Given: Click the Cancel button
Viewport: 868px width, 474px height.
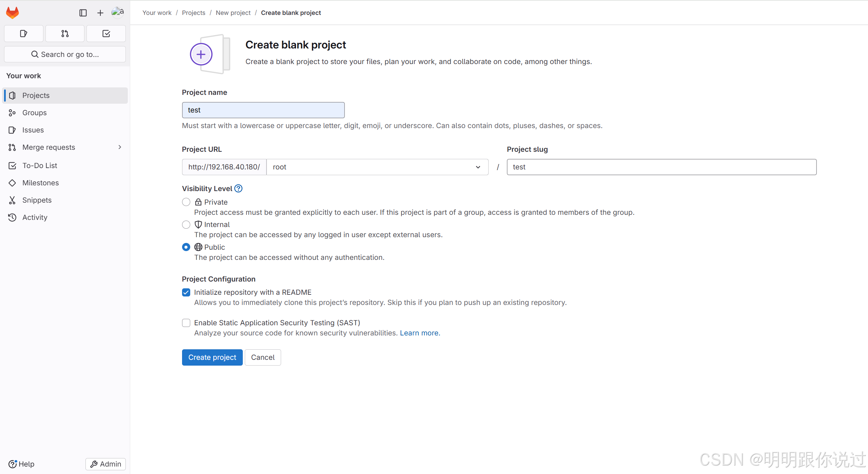Looking at the screenshot, I should click(263, 357).
